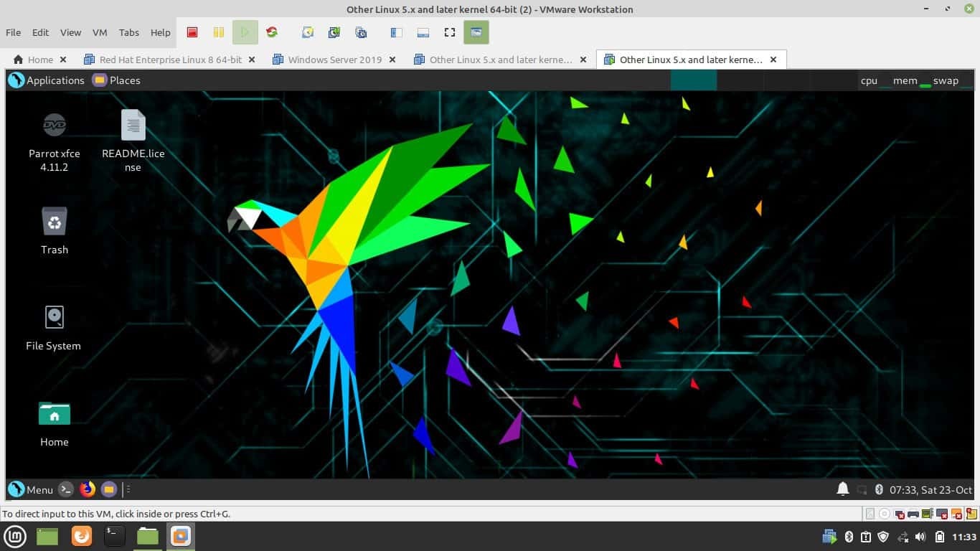Power off VM with red stop icon
This screenshot has height=551, width=980.
pyautogui.click(x=192, y=32)
